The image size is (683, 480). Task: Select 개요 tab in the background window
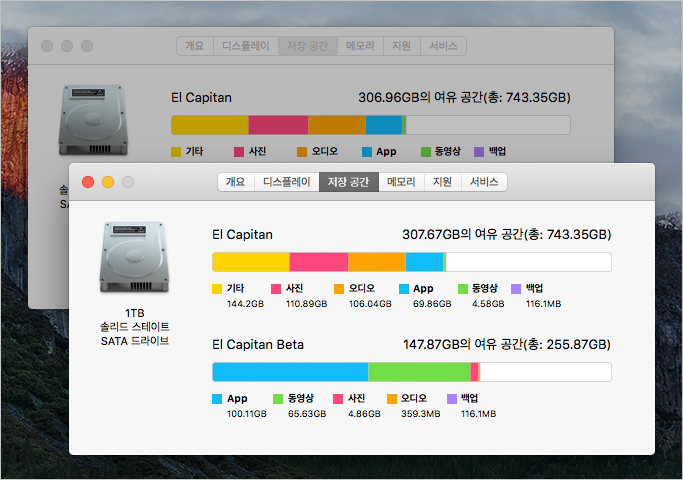[195, 46]
